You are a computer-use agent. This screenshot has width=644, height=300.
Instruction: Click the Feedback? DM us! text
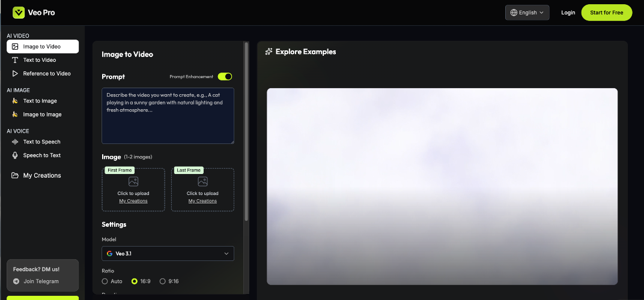(36, 269)
